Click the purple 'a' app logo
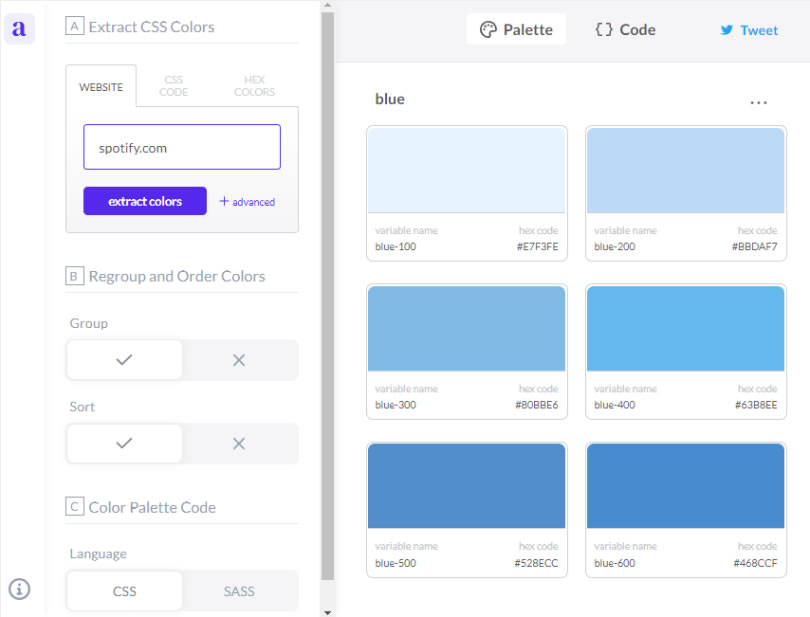The width and height of the screenshot is (810, 617). [19, 29]
